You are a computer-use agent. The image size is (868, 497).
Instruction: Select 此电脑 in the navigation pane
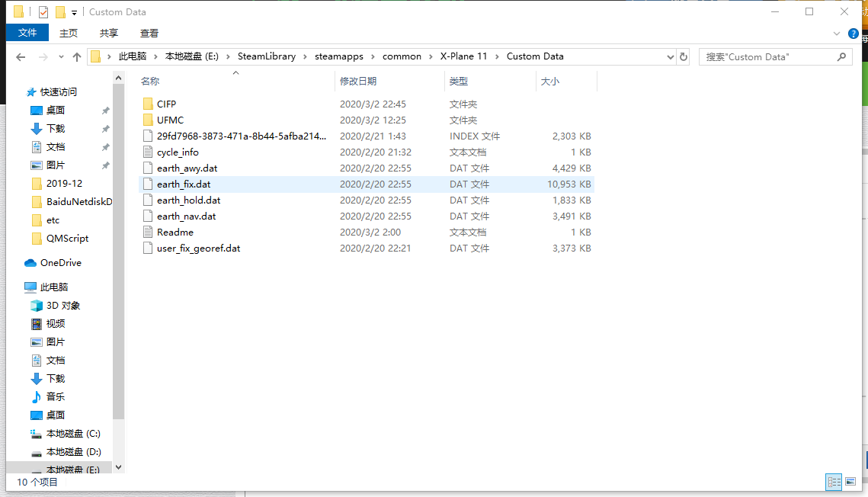[53, 287]
